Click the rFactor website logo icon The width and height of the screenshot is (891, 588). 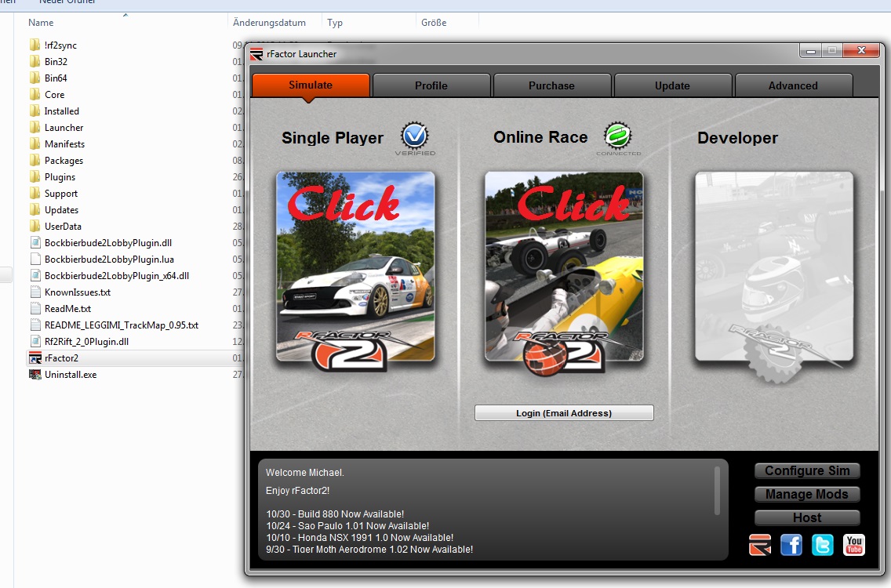point(760,544)
